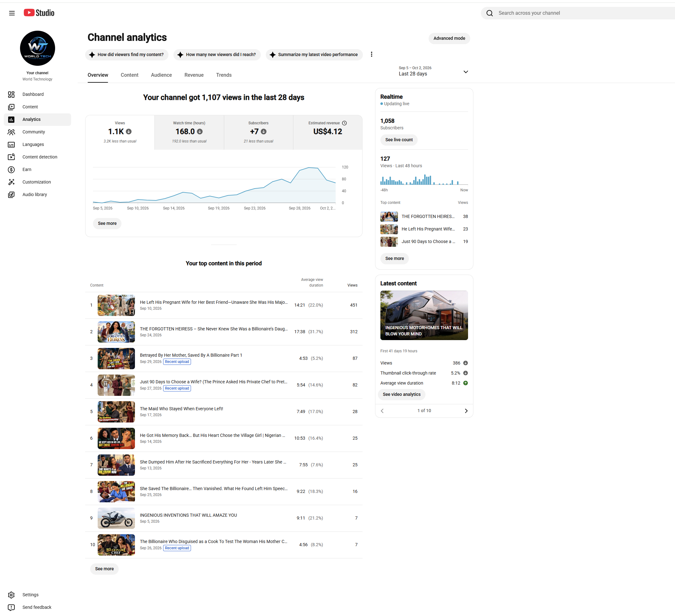
Task: Click the YouTube Studio logo
Action: 39,13
